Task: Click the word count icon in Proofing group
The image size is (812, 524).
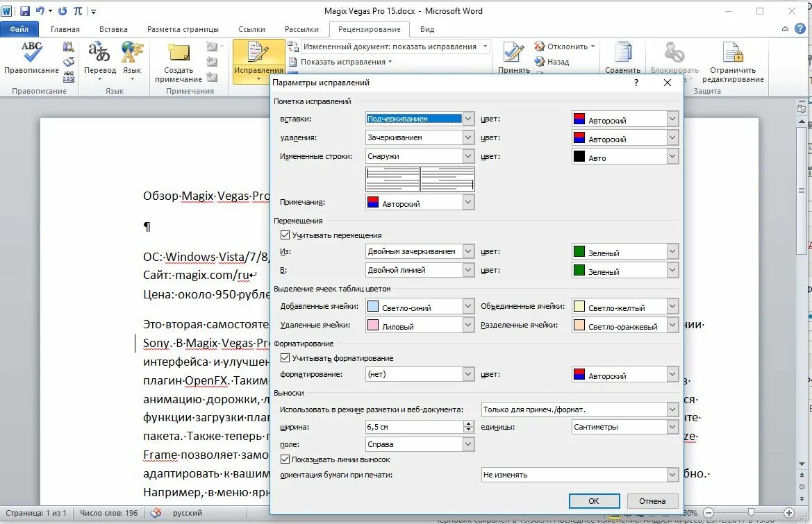Action: (x=68, y=76)
